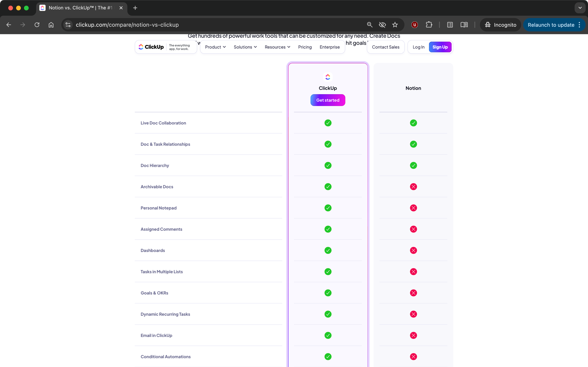Screen dimensions: 588x367
Task: Click the Notion check mark for Doc Hierarchy
Action: coord(413,165)
